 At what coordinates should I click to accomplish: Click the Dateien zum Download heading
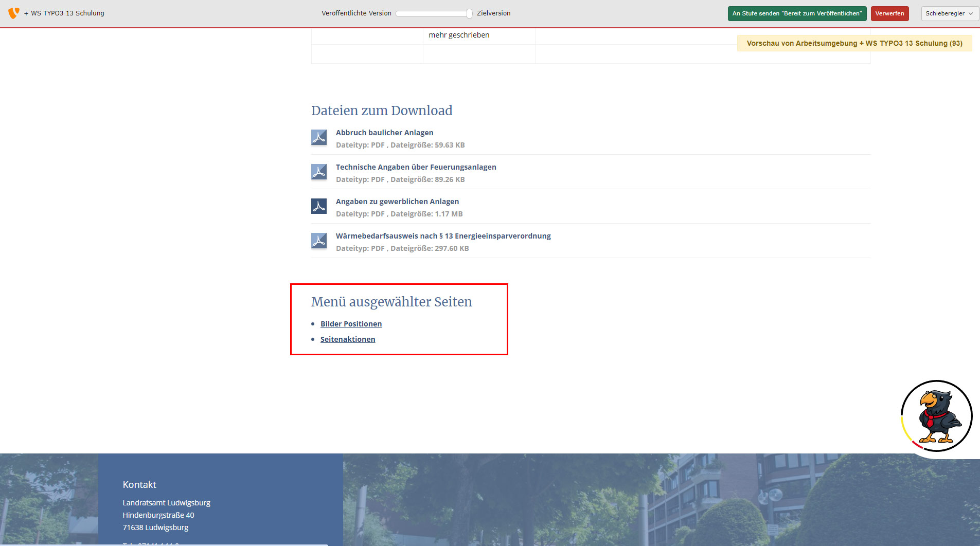click(x=382, y=111)
